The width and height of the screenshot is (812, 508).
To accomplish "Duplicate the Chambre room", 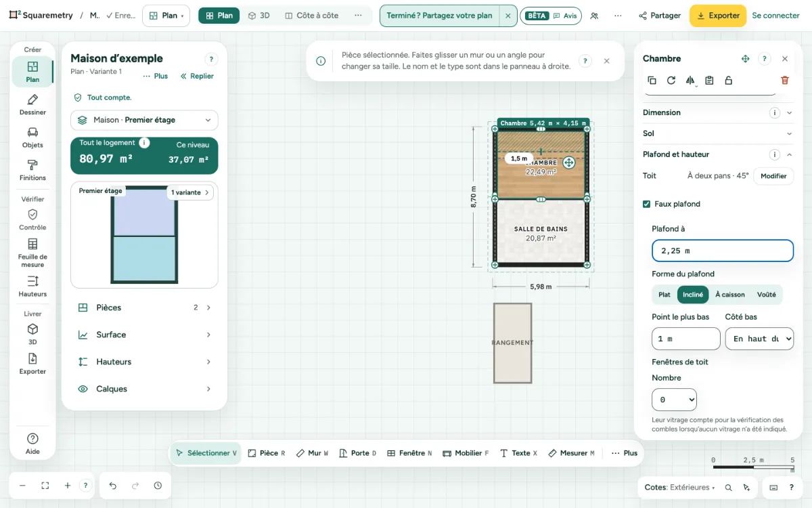I will click(652, 80).
